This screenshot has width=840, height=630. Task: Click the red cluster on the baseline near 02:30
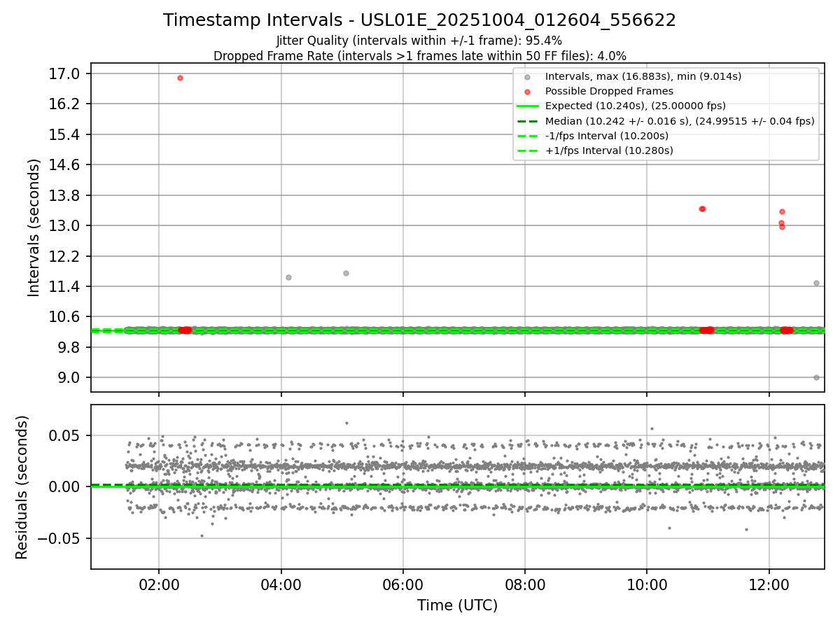coord(185,330)
